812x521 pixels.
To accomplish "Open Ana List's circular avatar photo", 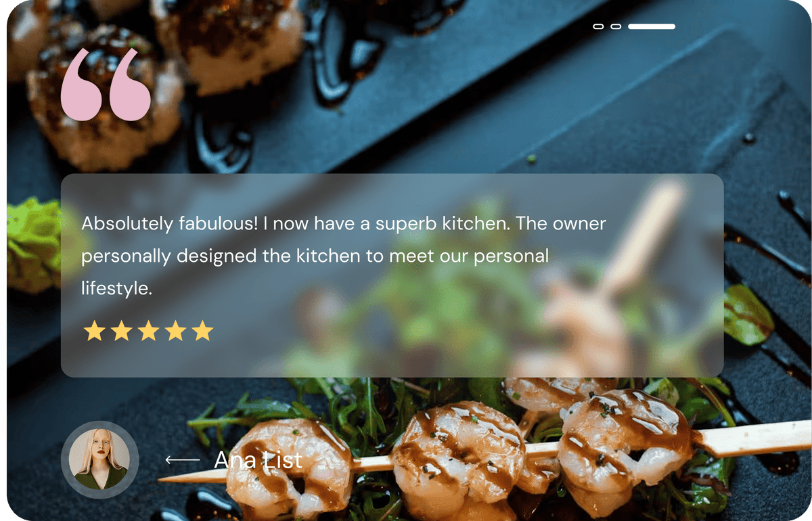I will (99, 460).
